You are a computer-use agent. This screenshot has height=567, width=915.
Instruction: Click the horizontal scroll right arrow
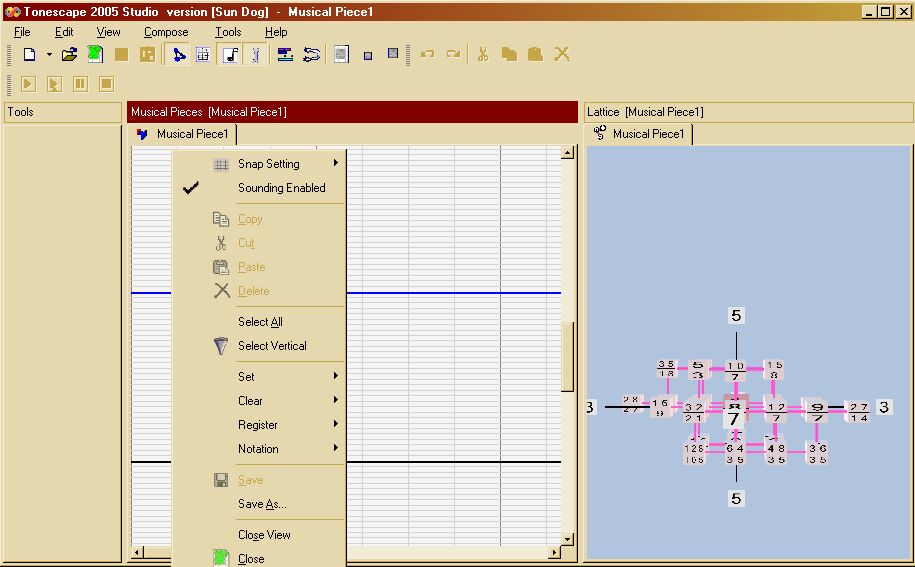pos(555,551)
